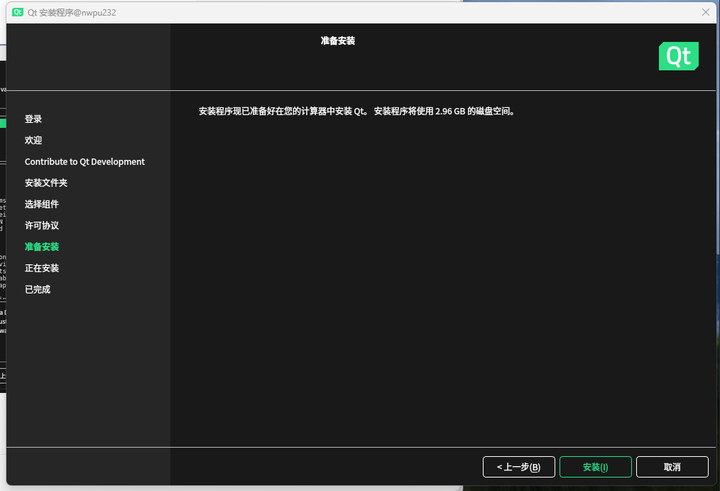Screen dimensions: 720x491
Task: Click the 2.96 GB disk space message
Action: click(357, 112)
